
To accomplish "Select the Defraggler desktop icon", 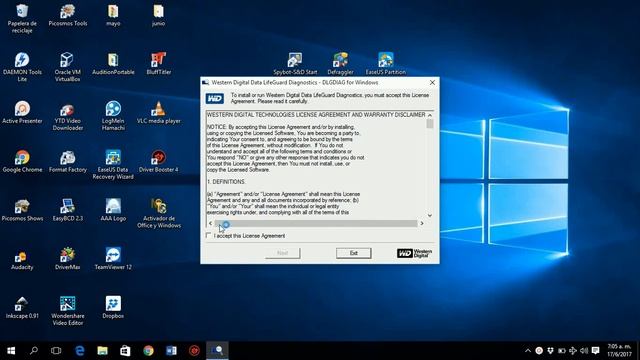I will pos(340,64).
